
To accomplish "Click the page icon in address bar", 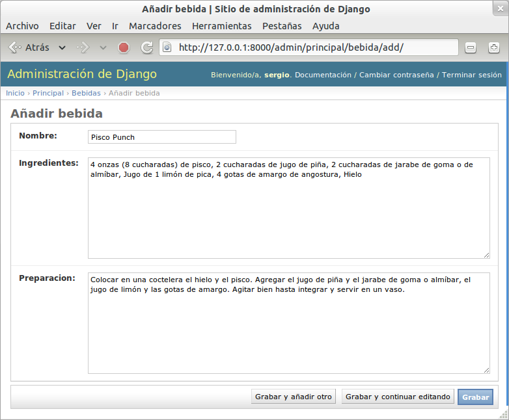I will 167,47.
